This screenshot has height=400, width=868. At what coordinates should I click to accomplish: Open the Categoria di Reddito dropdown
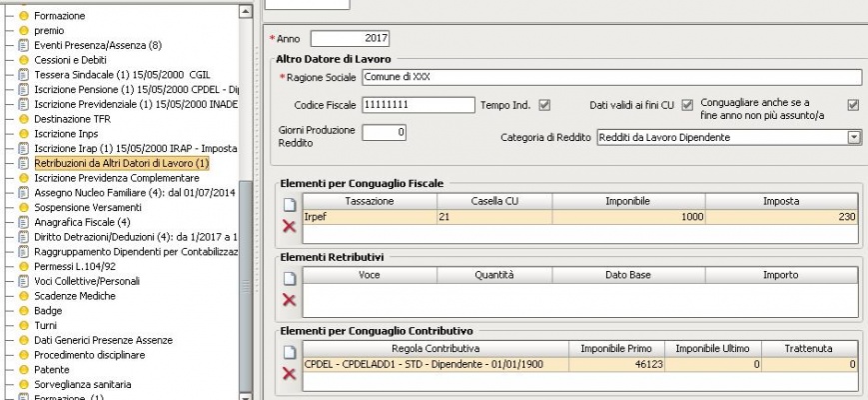point(854,137)
